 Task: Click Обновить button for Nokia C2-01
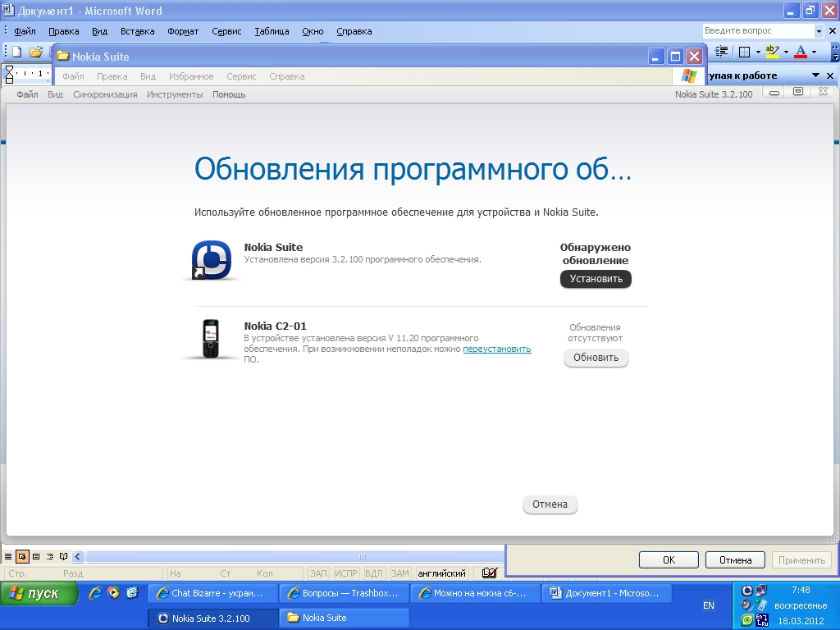[x=596, y=358]
